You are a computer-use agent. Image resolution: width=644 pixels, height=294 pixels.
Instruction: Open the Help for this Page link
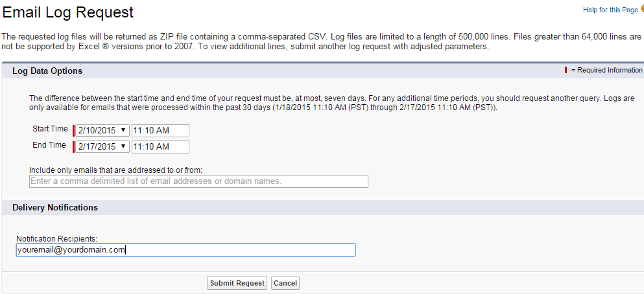(x=611, y=10)
